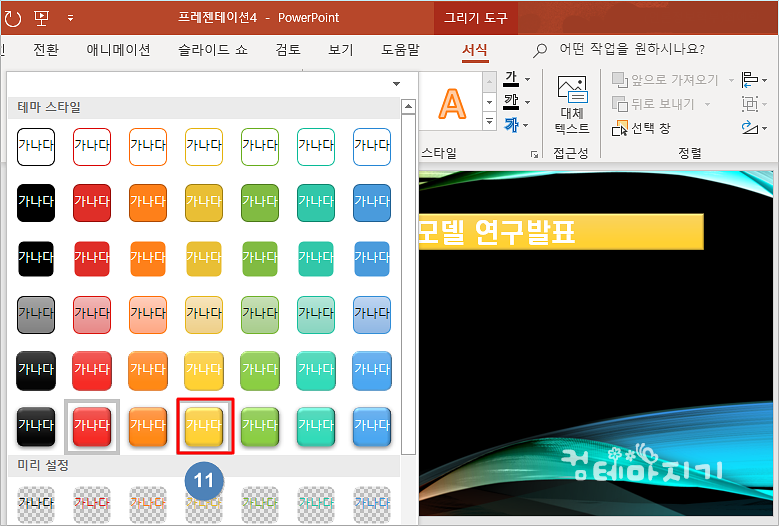Click the 그리기 도구 contextual tab header
This screenshot has height=526, width=779.
point(476,18)
